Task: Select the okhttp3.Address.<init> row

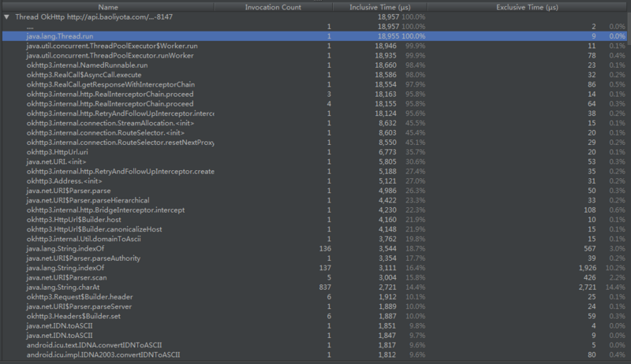Action: pyautogui.click(x=314, y=180)
